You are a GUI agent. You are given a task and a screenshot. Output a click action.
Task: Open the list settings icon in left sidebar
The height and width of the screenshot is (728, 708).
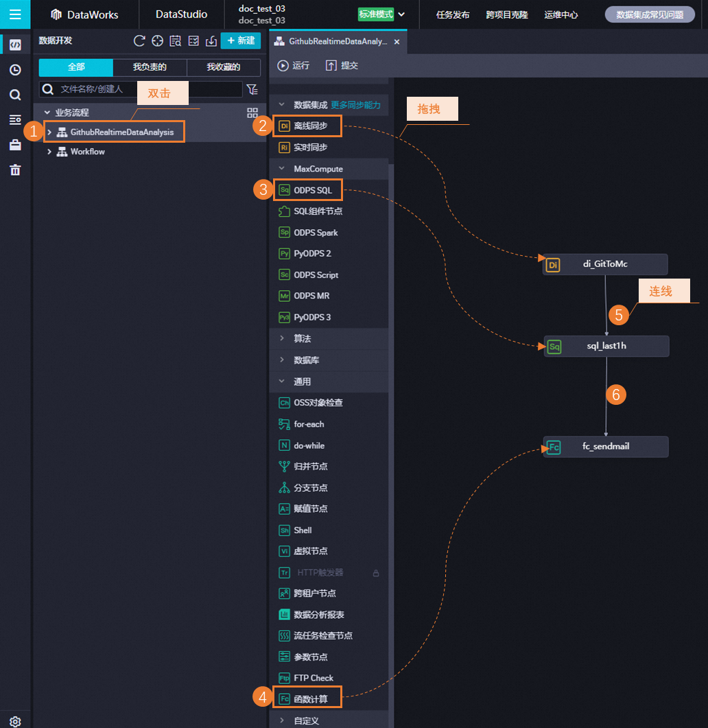15,120
